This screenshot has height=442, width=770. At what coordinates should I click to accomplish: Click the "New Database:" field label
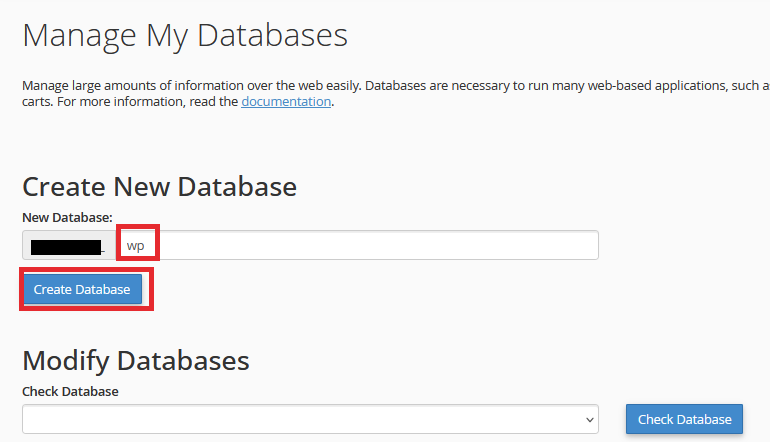click(x=67, y=216)
